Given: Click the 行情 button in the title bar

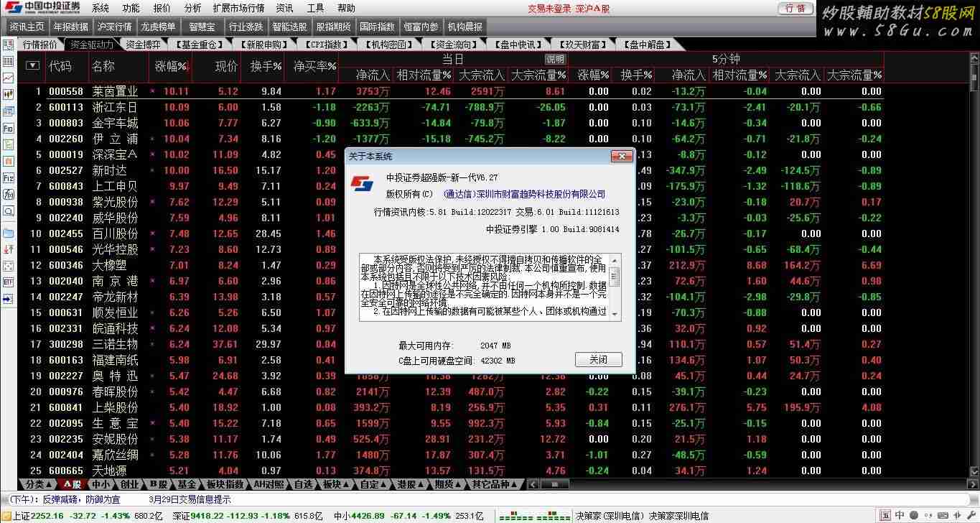Looking at the screenshot, I should (795, 9).
